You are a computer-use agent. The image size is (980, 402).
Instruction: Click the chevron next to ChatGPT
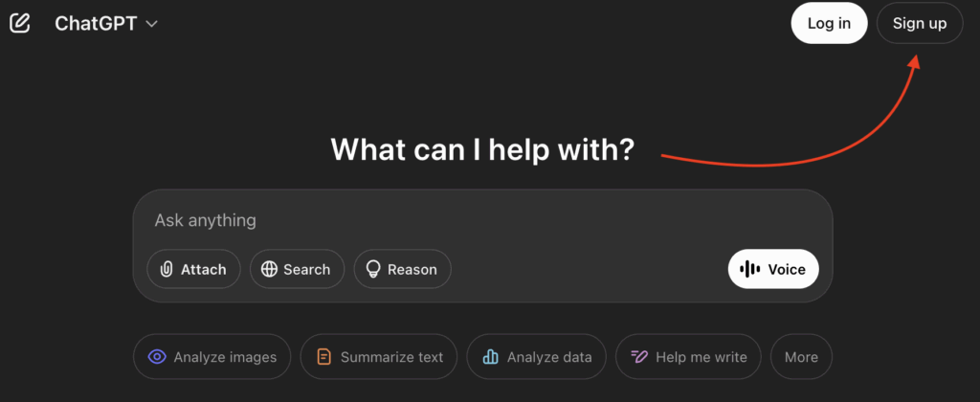pyautogui.click(x=151, y=24)
